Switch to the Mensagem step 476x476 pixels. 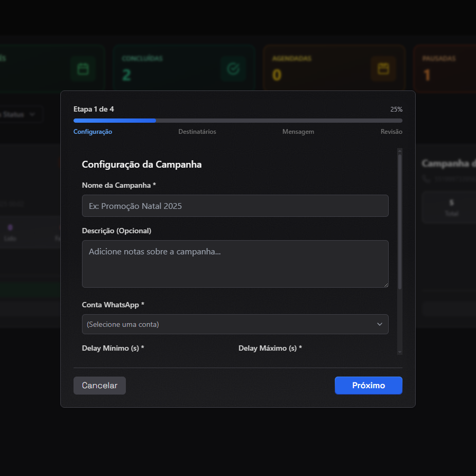pos(298,132)
